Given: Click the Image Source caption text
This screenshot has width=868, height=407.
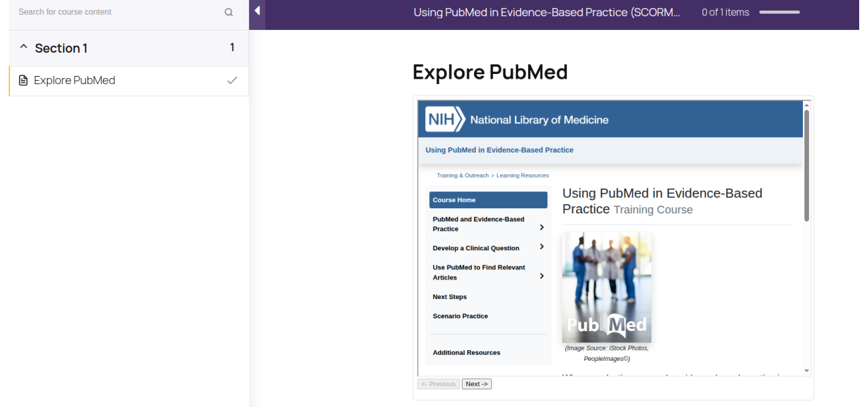Looking at the screenshot, I should pyautogui.click(x=607, y=353).
